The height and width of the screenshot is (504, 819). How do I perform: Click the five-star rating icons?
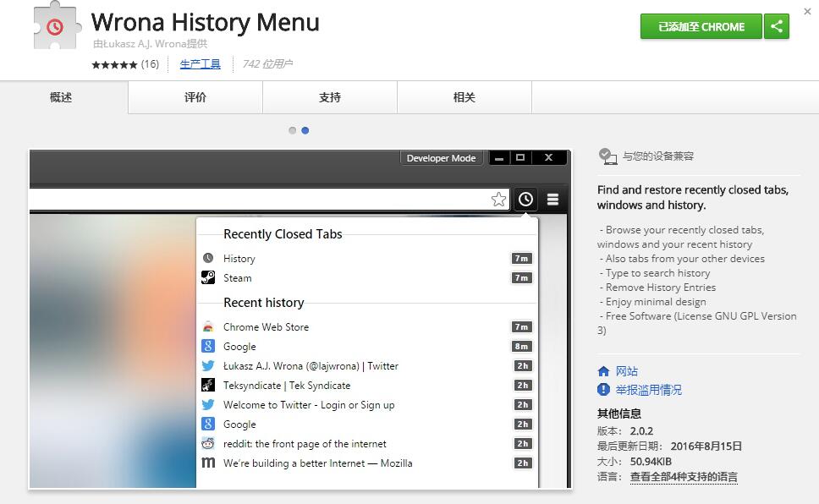coord(114,64)
